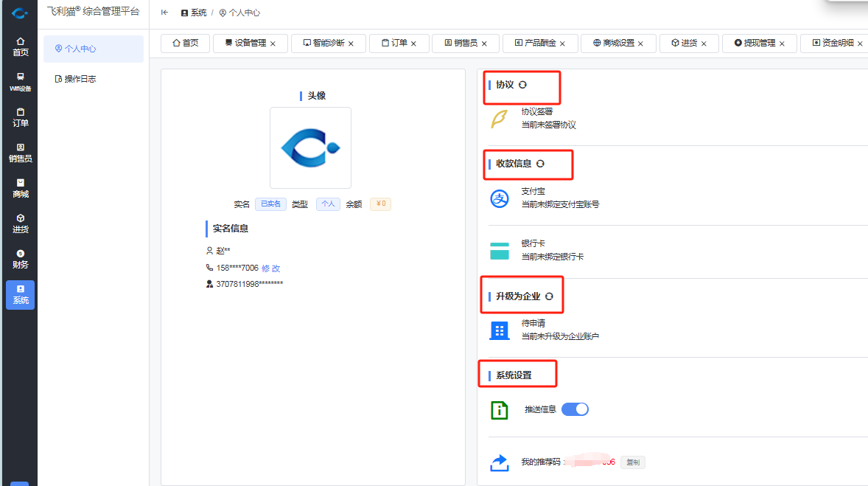Open Wifi设备 in the left sidebar
Image resolution: width=868 pixels, height=486 pixels.
[20, 82]
